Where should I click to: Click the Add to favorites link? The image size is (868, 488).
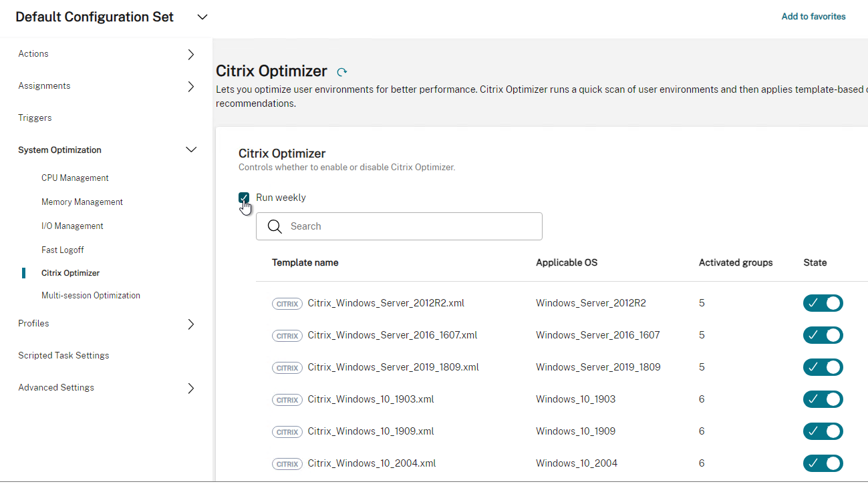click(813, 17)
